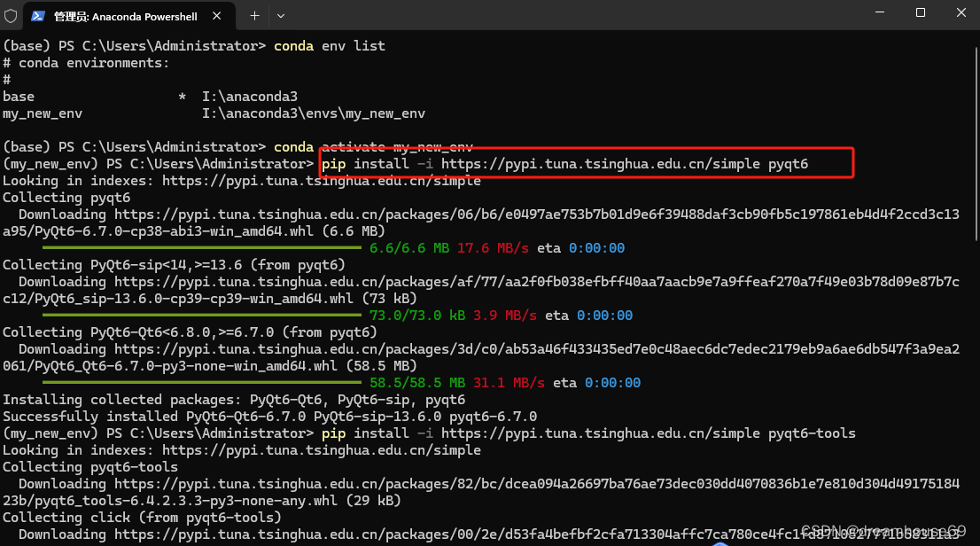Click the '17.6 MB/s' download speed
Viewport: 980px width, 546px height.
(x=493, y=247)
